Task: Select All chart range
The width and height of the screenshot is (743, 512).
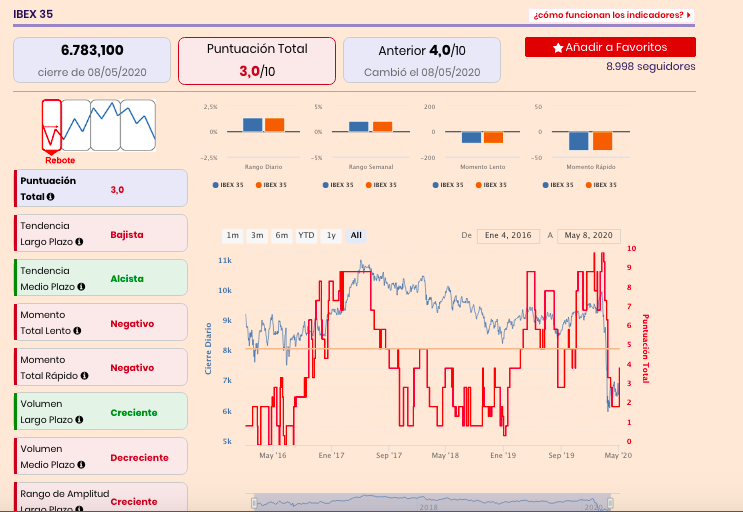Action: 356,235
